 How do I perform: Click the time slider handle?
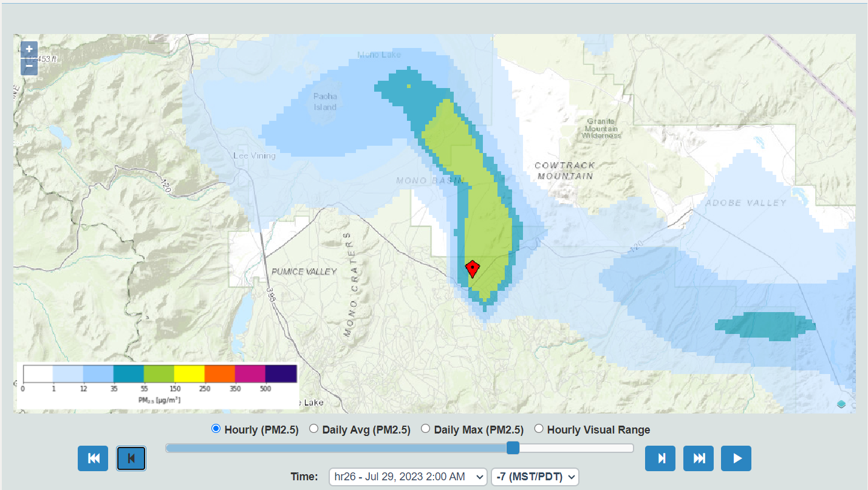coord(513,447)
